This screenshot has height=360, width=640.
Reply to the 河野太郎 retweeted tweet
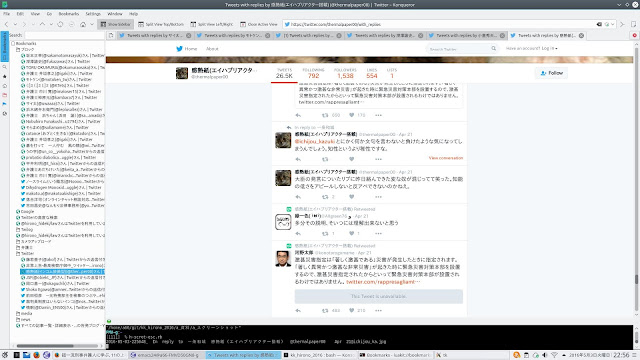pos(298,311)
